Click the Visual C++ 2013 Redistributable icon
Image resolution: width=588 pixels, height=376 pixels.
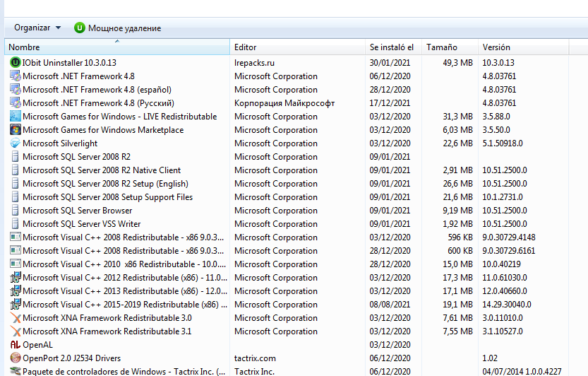[16, 291]
